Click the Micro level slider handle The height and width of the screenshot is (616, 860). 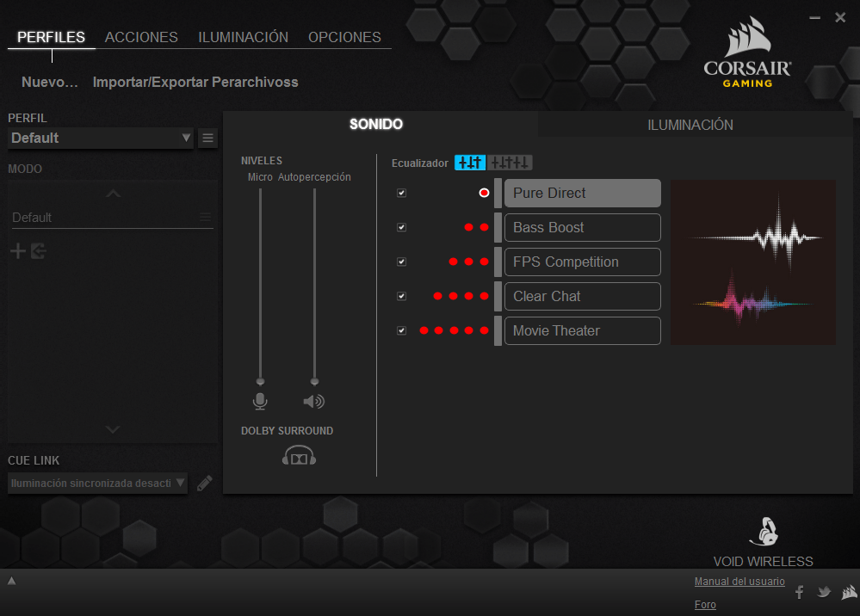pyautogui.click(x=260, y=381)
